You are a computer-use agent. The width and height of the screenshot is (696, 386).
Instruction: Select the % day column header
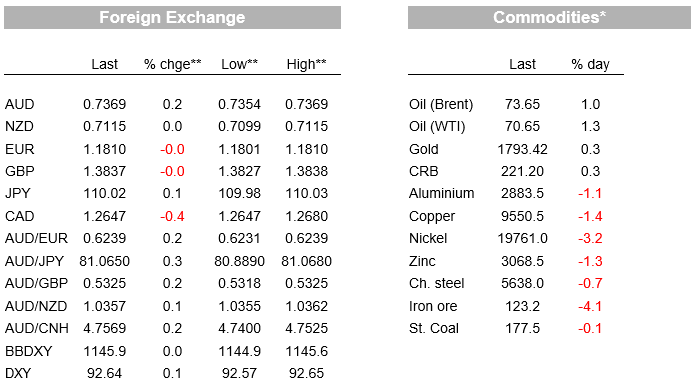tap(590, 64)
